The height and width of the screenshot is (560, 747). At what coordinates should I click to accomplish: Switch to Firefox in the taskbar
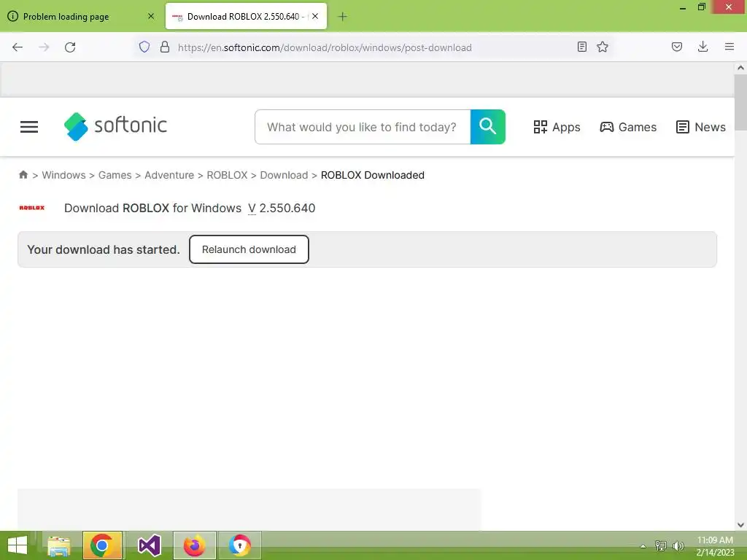coord(194,545)
